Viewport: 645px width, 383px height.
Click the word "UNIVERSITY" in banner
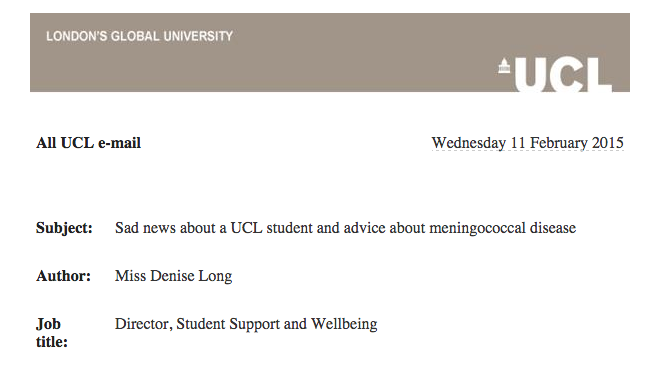198,36
